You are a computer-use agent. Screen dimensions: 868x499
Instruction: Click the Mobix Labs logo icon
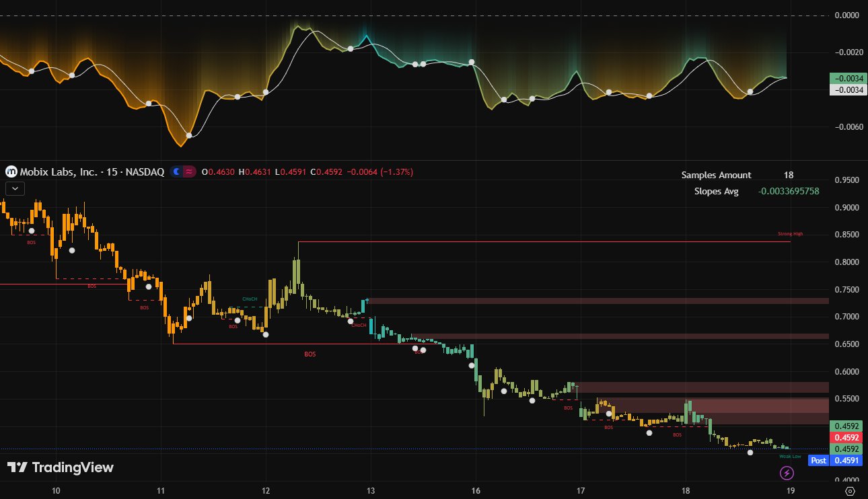[11, 171]
